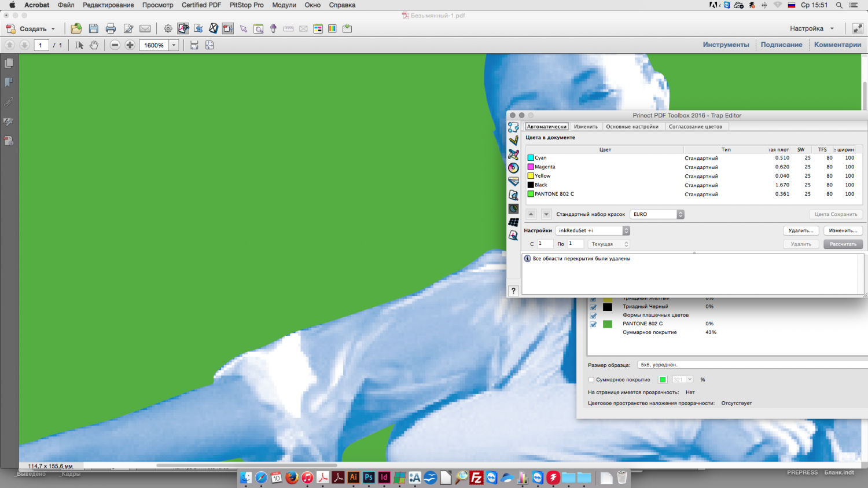Click the Edit... settings button
This screenshot has width=868, height=488.
click(x=843, y=230)
